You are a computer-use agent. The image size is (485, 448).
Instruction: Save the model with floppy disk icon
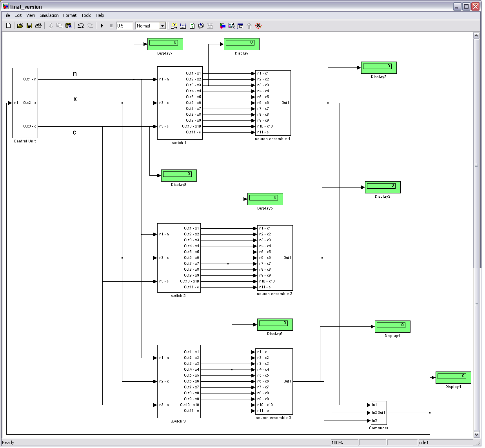pyautogui.click(x=29, y=26)
